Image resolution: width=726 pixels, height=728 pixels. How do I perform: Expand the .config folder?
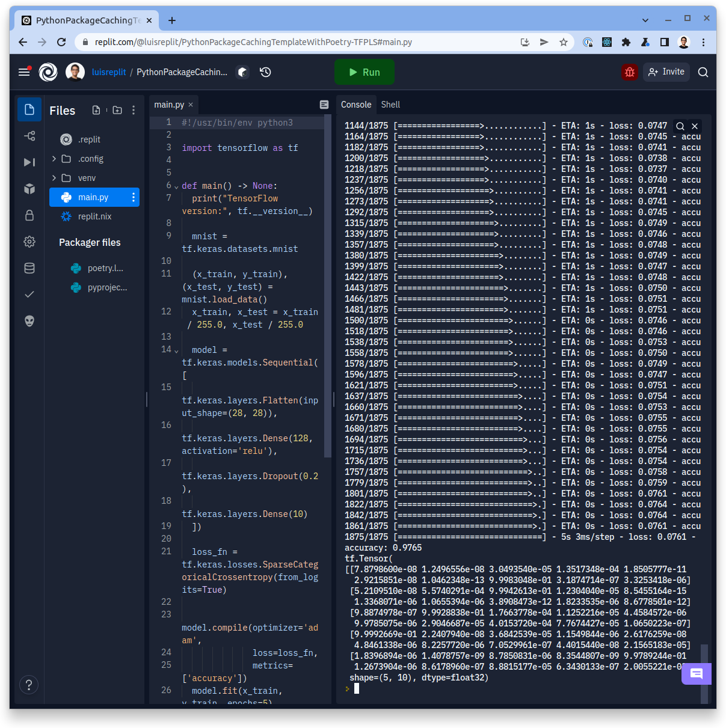[x=54, y=158]
